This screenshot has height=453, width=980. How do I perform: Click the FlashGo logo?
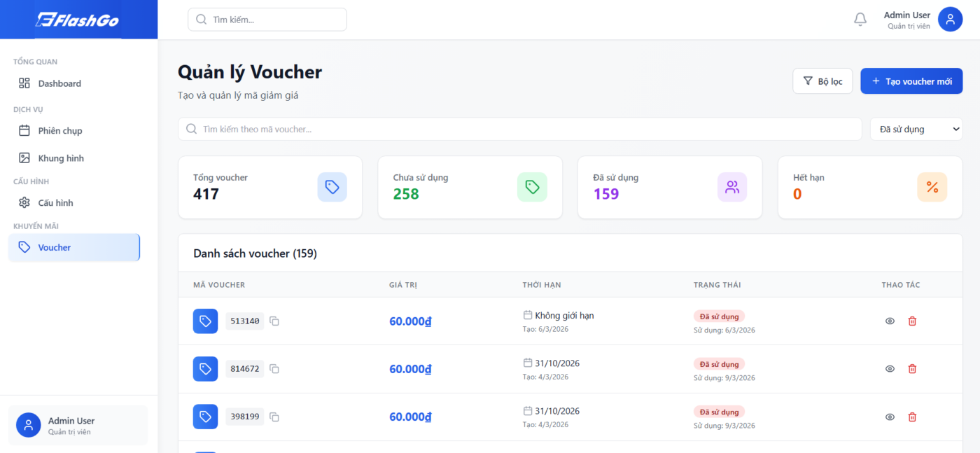(78, 20)
